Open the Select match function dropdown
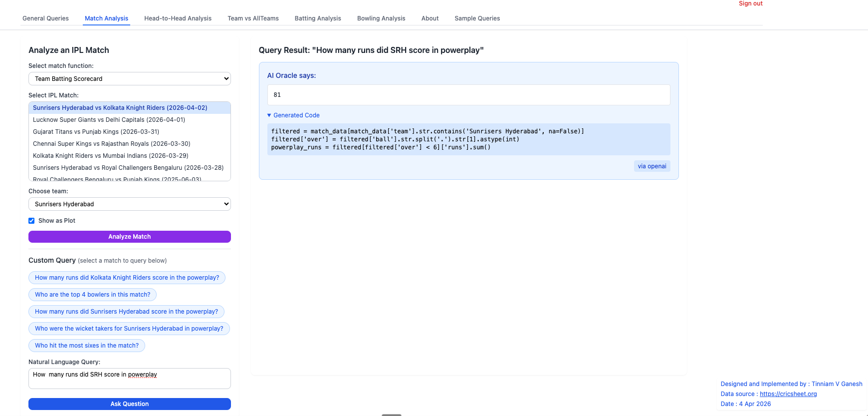This screenshot has height=416, width=868. coord(129,79)
